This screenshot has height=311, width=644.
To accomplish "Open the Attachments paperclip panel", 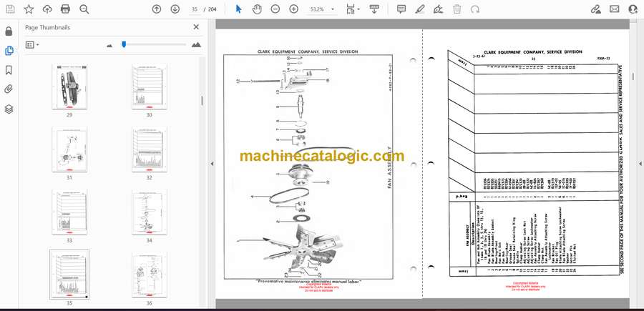I will click(x=9, y=89).
